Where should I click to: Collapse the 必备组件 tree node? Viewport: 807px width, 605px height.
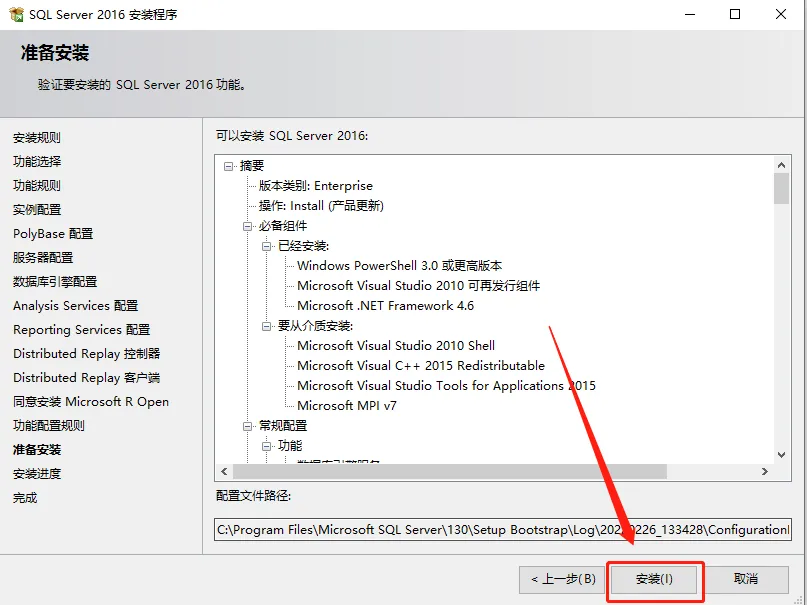tap(248, 226)
